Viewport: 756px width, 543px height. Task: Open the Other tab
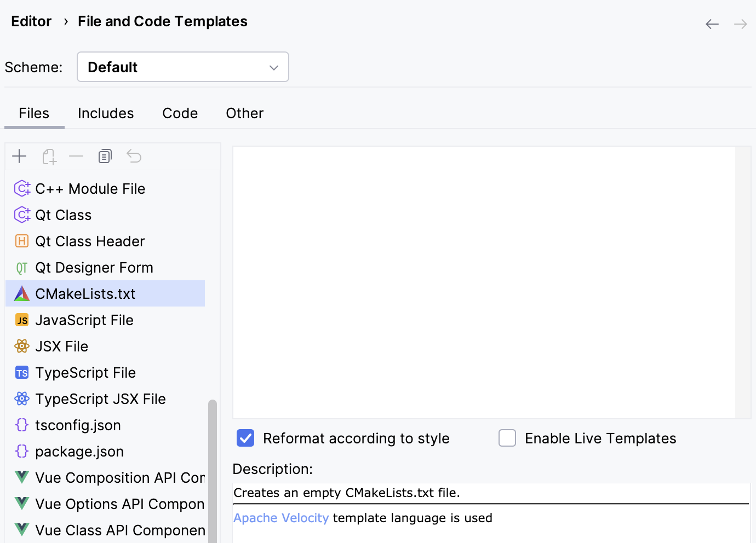[x=244, y=113]
